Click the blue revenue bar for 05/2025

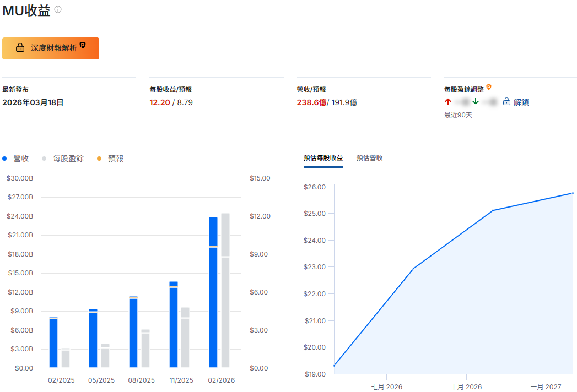point(93,338)
